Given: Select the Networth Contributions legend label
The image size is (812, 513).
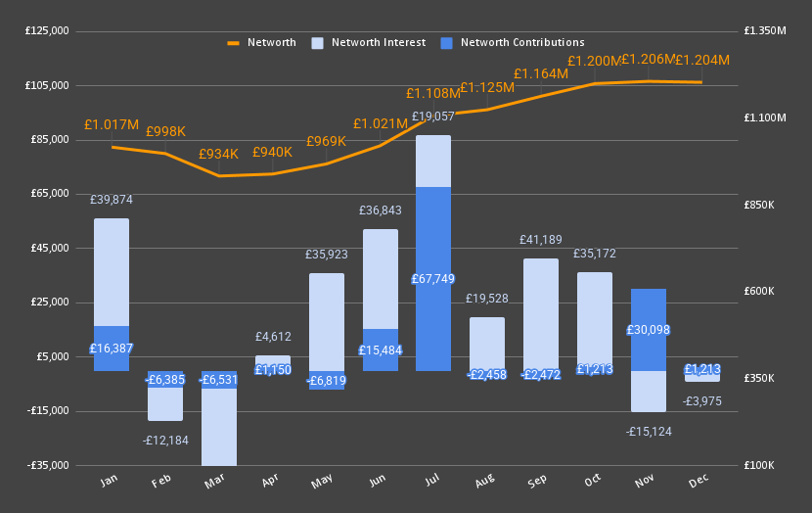Looking at the screenshot, I should pyautogui.click(x=522, y=43).
